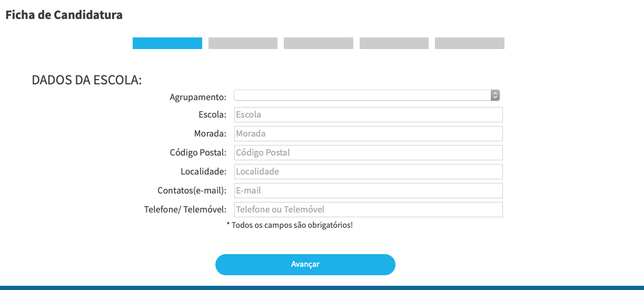Jump to the third progress step bar
The image size is (644, 290).
(319, 43)
